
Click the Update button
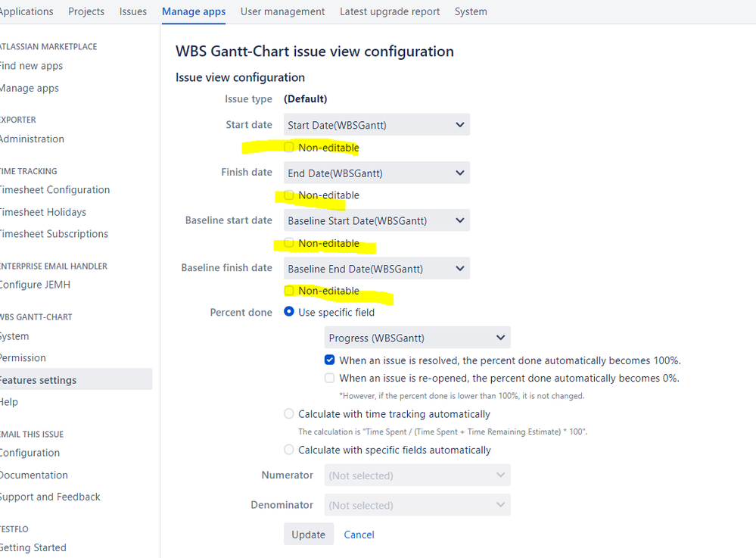309,535
